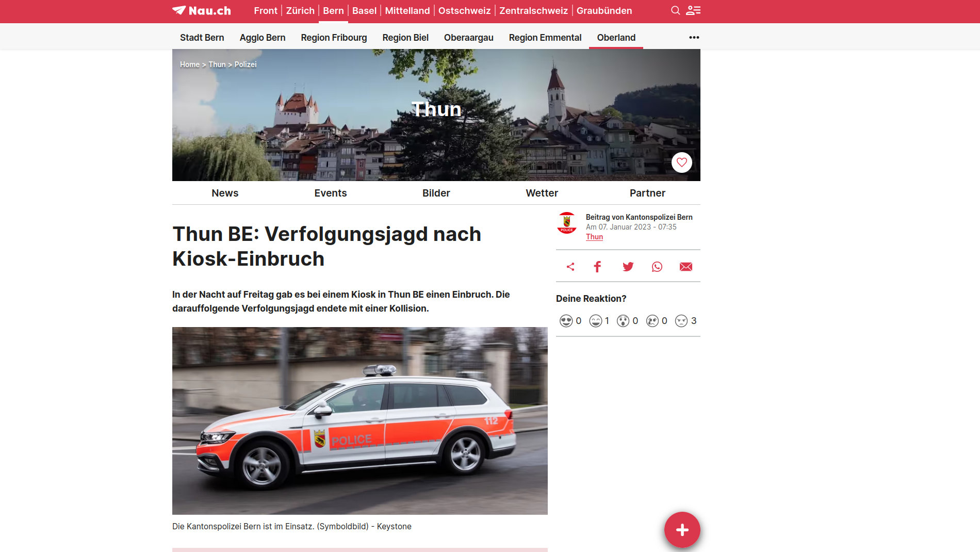Click the Nau.ch logo
Image resolution: width=980 pixels, height=552 pixels.
[202, 11]
